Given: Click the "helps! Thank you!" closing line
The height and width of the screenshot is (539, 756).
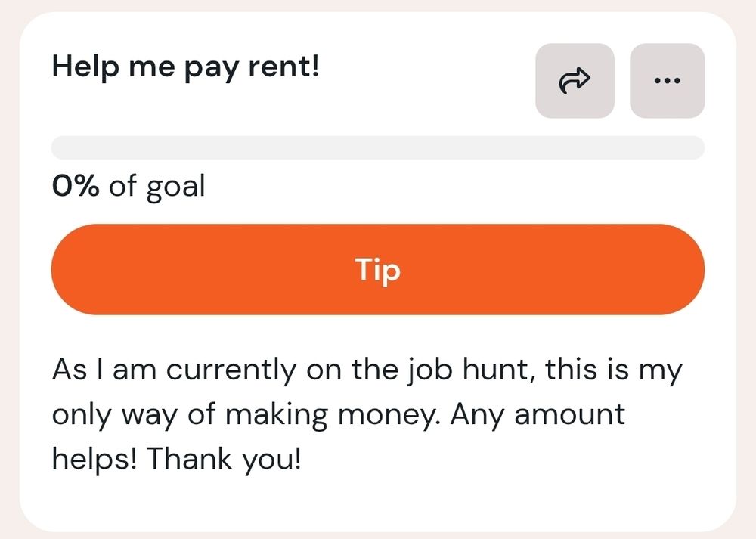Looking at the screenshot, I should click(x=176, y=459).
